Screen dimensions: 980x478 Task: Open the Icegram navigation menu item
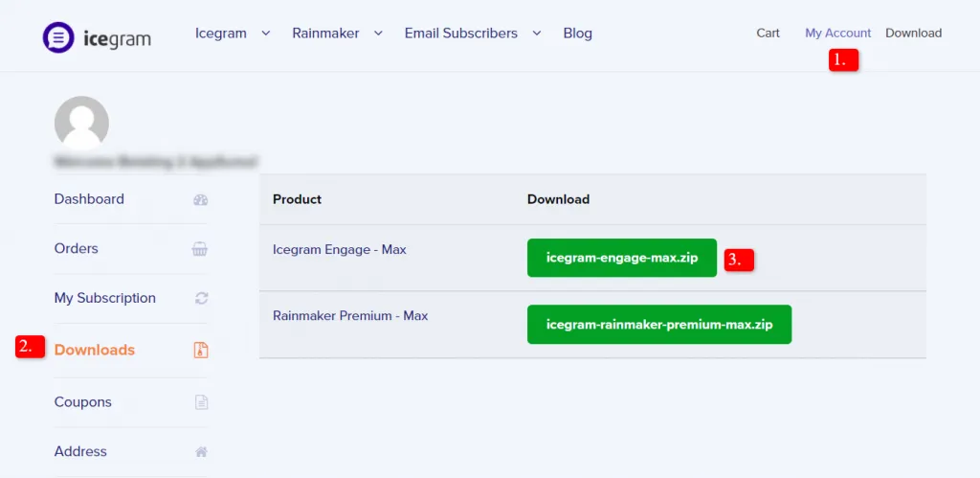tap(221, 34)
